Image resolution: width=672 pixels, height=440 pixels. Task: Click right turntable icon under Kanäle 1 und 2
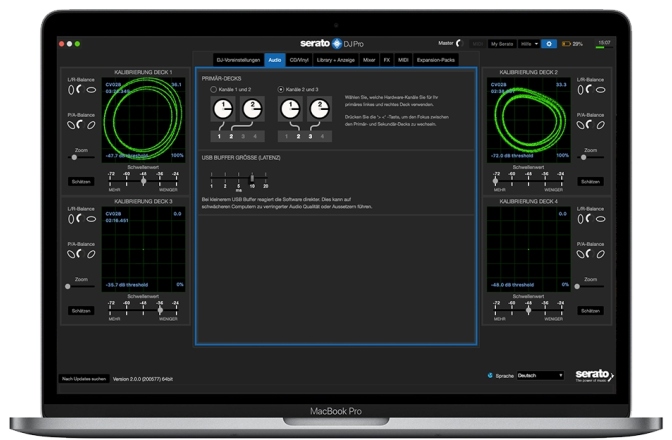click(x=252, y=109)
